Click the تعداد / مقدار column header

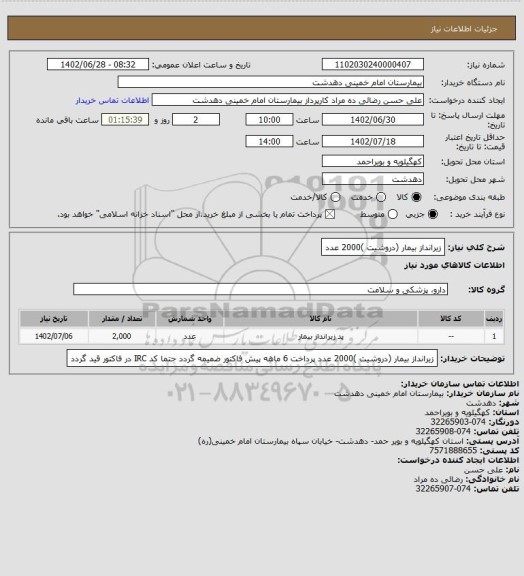(x=122, y=318)
